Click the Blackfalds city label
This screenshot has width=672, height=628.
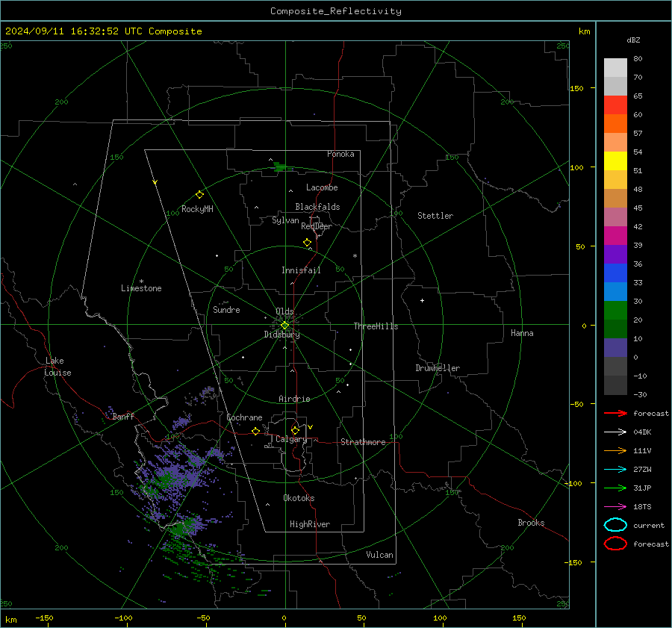pos(317,207)
